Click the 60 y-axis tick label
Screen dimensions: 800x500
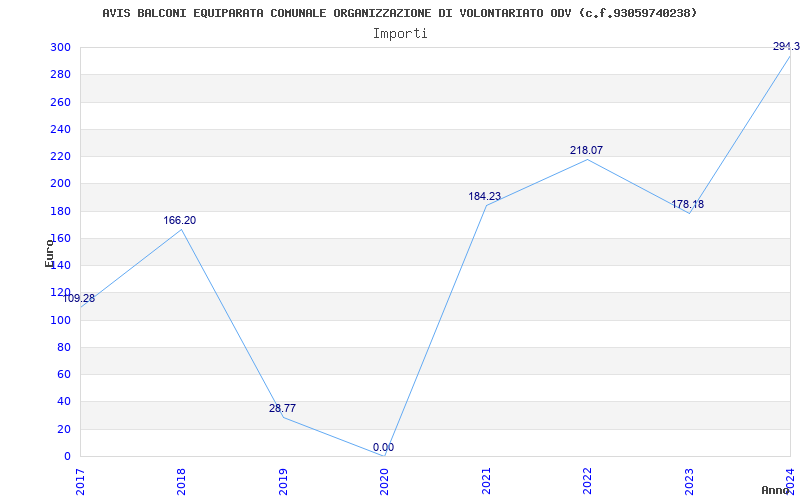[64, 374]
